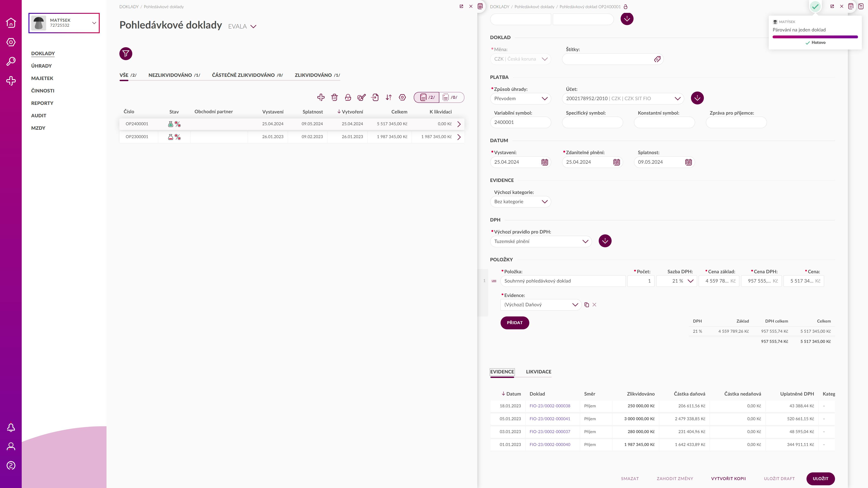Click the green checkmark task status icon
Image resolution: width=868 pixels, height=488 pixels.
click(815, 6)
